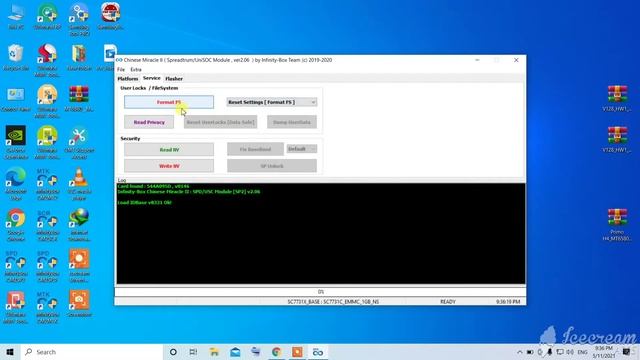Open the SCR driver installer shortcut
This screenshot has width=640, height=360.
47,224
